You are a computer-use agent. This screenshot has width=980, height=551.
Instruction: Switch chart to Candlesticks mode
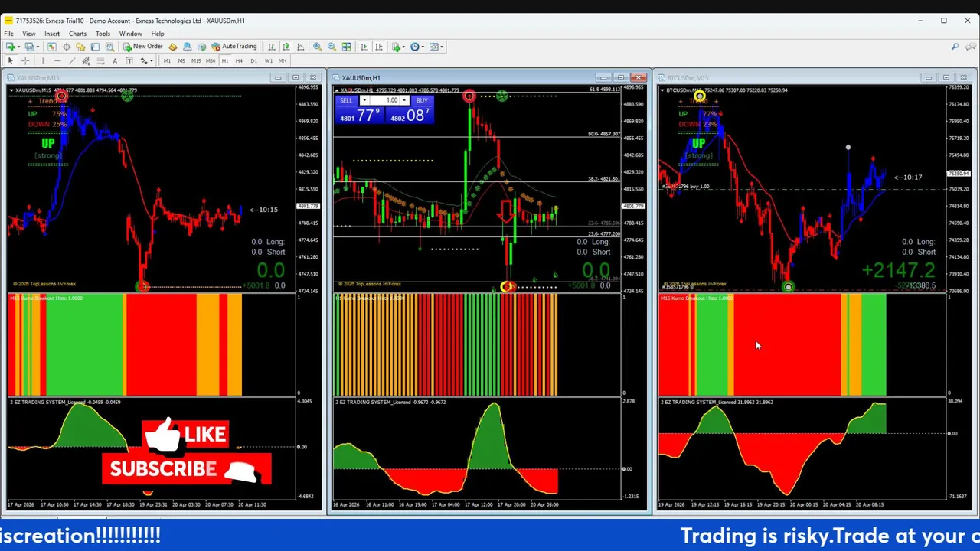[x=286, y=47]
